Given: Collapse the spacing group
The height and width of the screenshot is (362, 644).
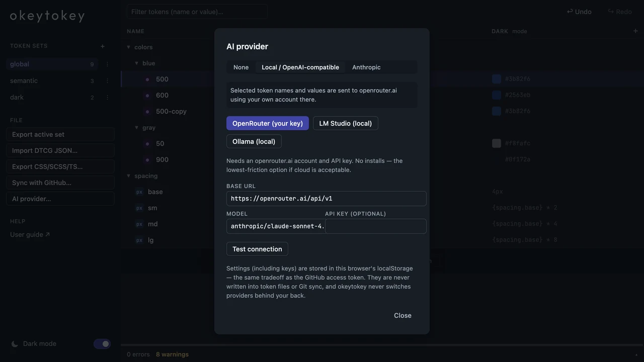Looking at the screenshot, I should [129, 176].
